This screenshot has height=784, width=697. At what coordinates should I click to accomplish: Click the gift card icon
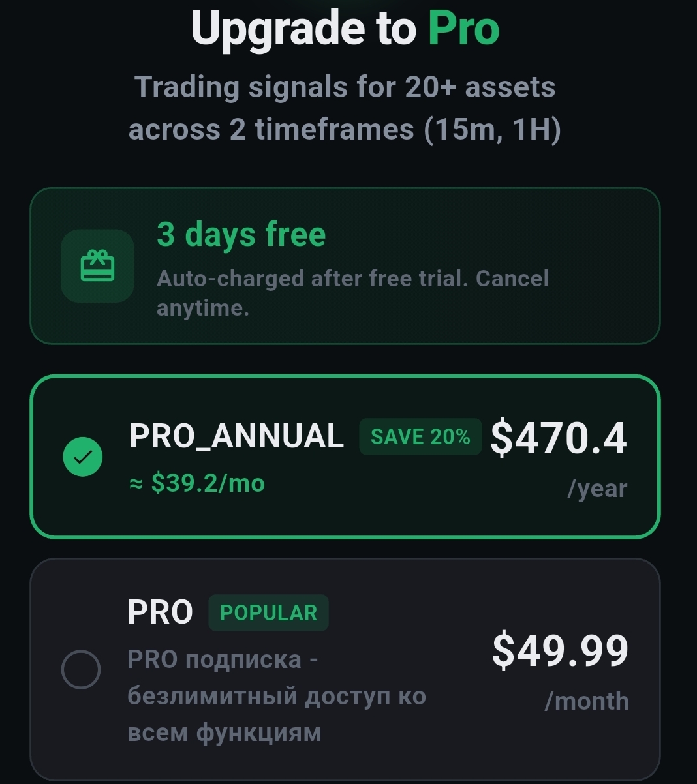(97, 266)
